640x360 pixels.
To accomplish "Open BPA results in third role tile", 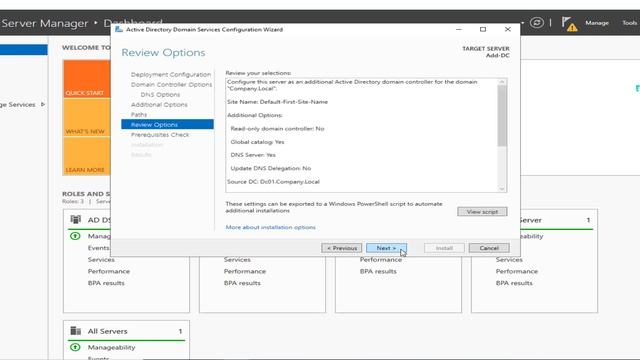I will point(378,271).
